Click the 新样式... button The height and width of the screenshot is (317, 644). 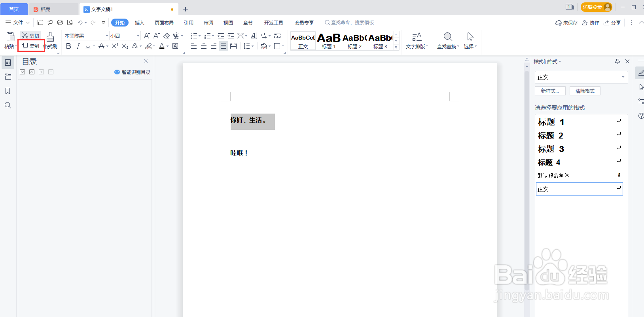pos(550,91)
